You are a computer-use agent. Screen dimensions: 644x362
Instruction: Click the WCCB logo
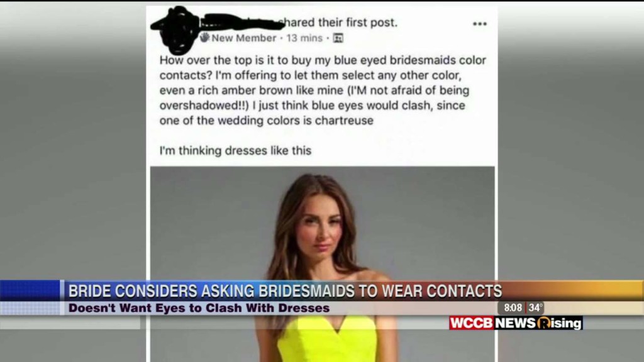point(472,323)
